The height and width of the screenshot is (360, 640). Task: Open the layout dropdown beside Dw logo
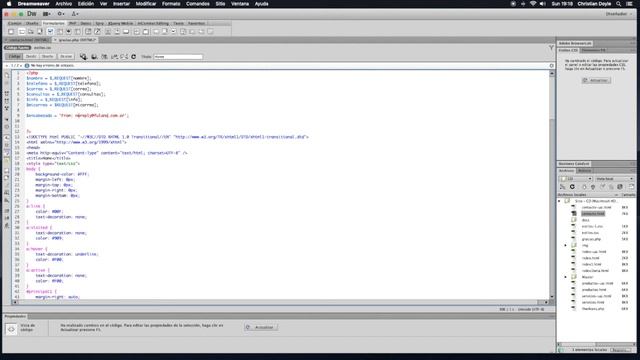tap(47, 14)
